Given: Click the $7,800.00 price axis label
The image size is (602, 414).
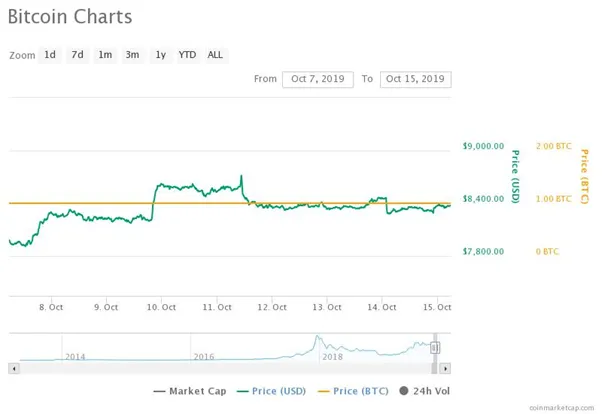Looking at the screenshot, I should coord(483,252).
